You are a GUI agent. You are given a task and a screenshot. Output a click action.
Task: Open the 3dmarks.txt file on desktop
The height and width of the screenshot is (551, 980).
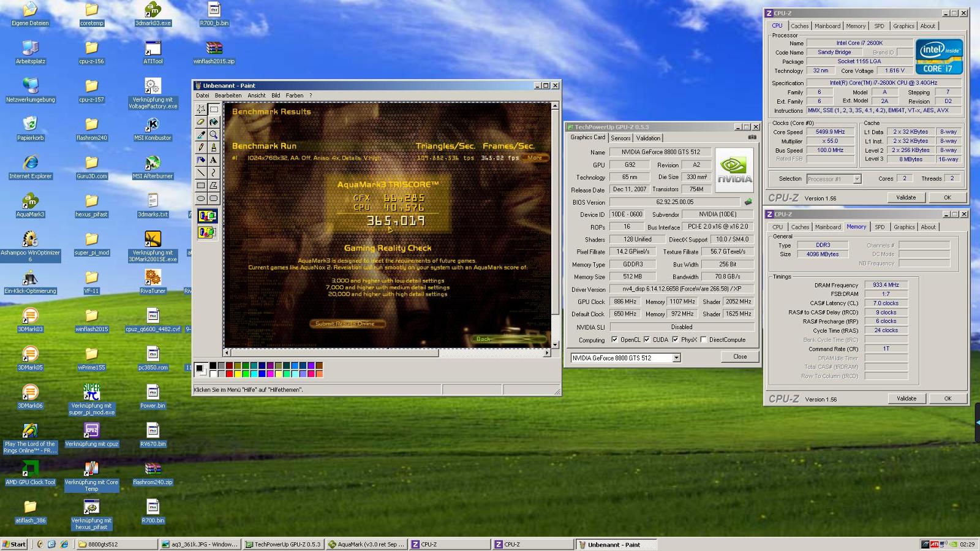(153, 205)
